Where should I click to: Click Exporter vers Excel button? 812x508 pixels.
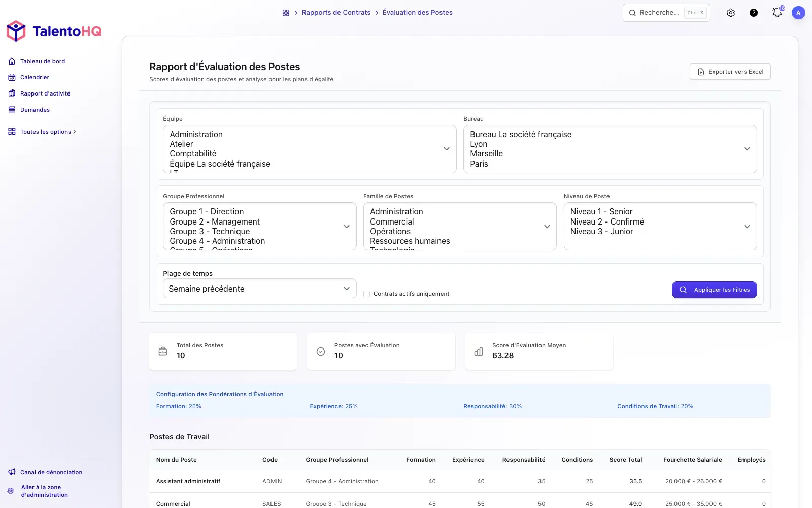click(730, 72)
